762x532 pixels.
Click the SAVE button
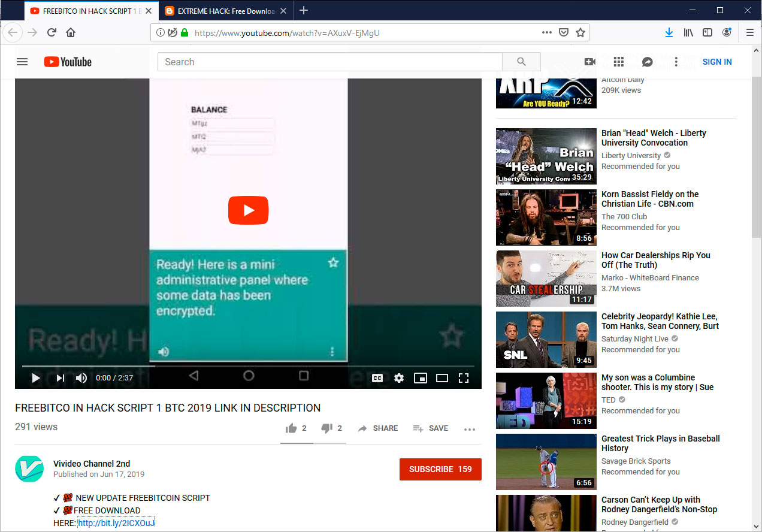point(431,428)
